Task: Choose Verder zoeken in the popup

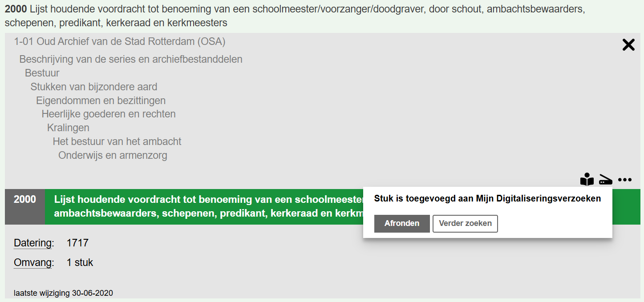Action: tap(465, 224)
